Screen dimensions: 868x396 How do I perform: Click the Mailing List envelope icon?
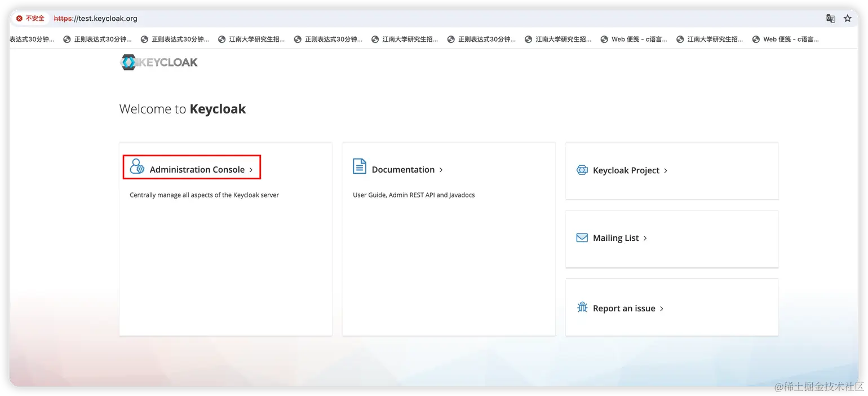click(582, 238)
